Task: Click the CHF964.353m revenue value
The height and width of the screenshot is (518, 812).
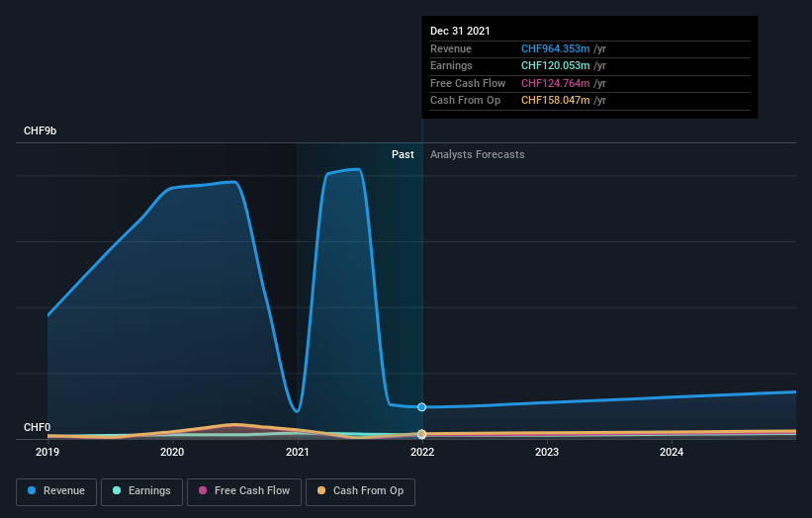Action: coord(555,48)
